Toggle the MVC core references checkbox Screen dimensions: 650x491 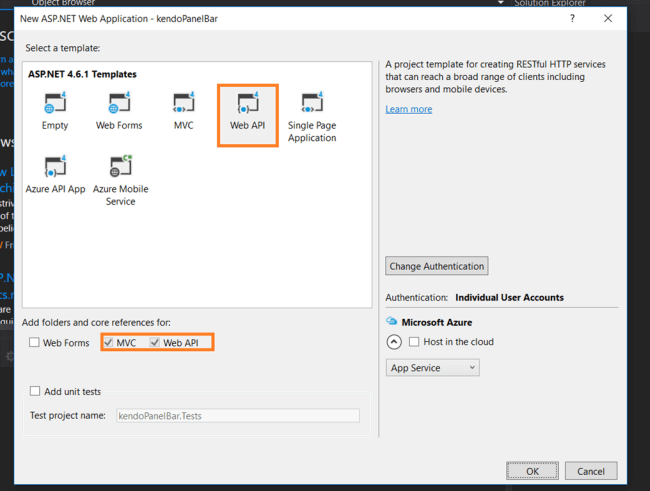(108, 343)
